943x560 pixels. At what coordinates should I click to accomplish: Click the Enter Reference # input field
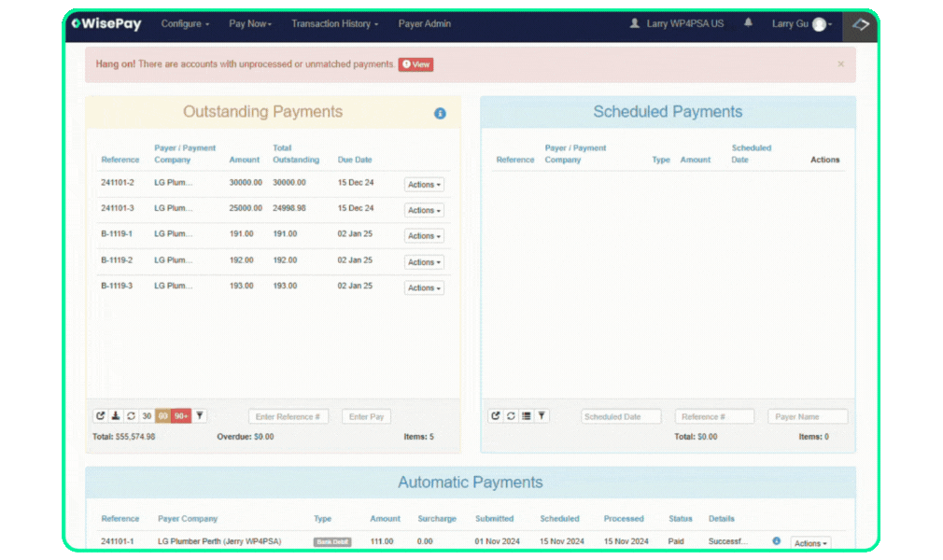click(289, 415)
